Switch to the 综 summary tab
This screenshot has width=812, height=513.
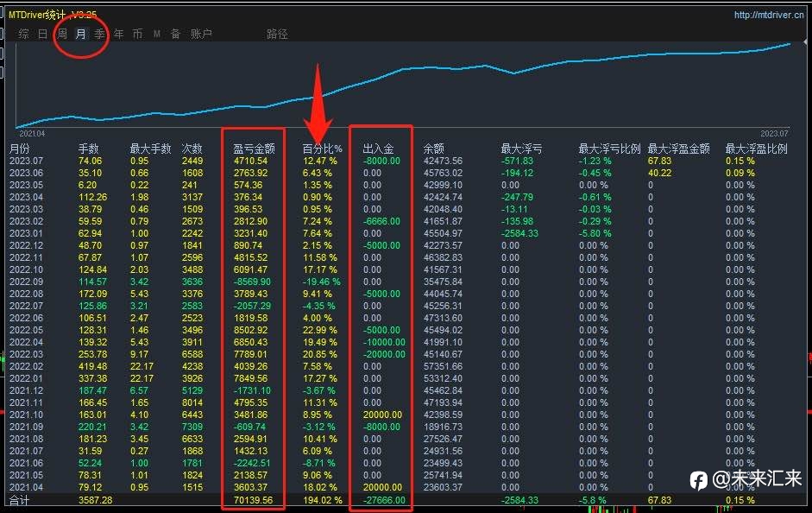coord(23,35)
